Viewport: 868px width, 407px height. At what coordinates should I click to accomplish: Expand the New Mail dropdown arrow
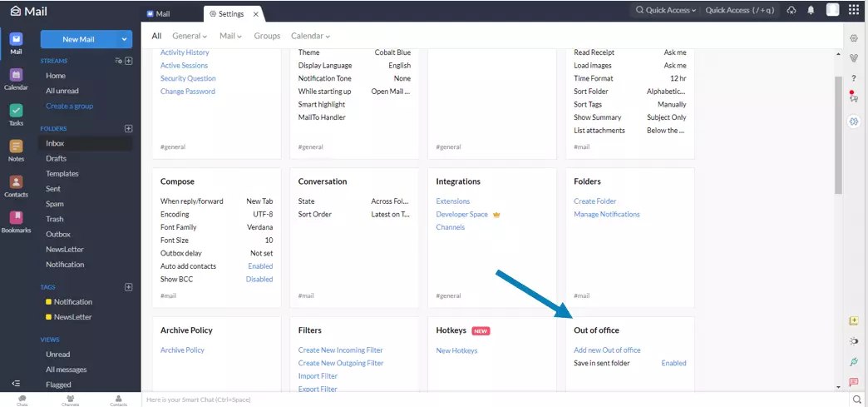click(x=125, y=39)
